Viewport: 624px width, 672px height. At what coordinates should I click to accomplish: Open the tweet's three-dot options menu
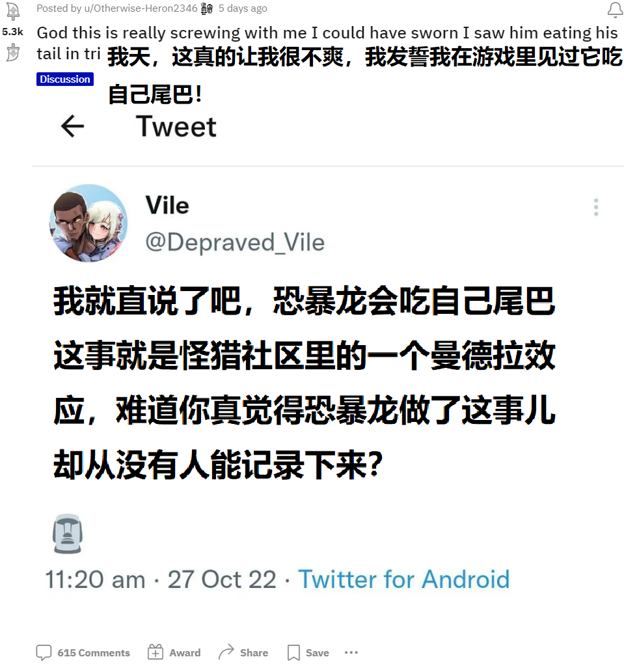coord(596,208)
